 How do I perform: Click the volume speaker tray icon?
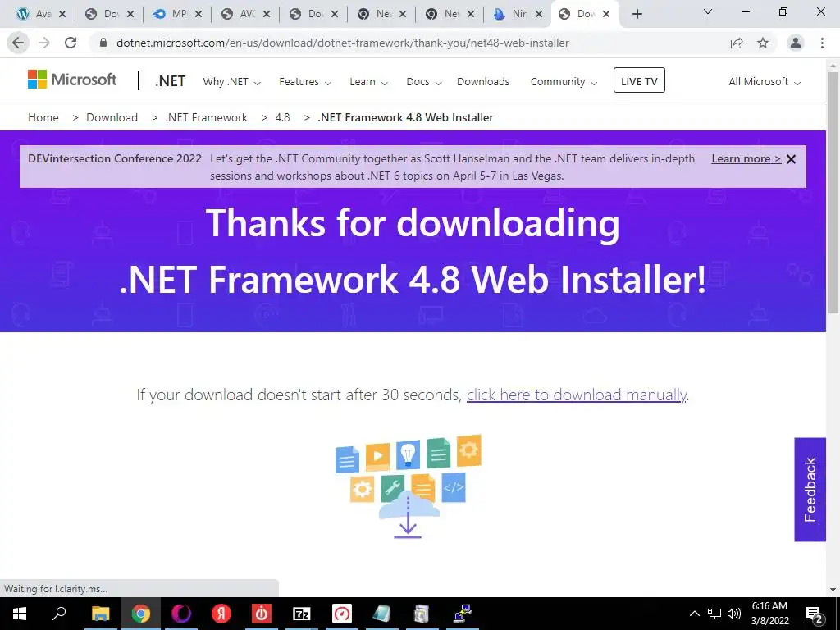(734, 614)
